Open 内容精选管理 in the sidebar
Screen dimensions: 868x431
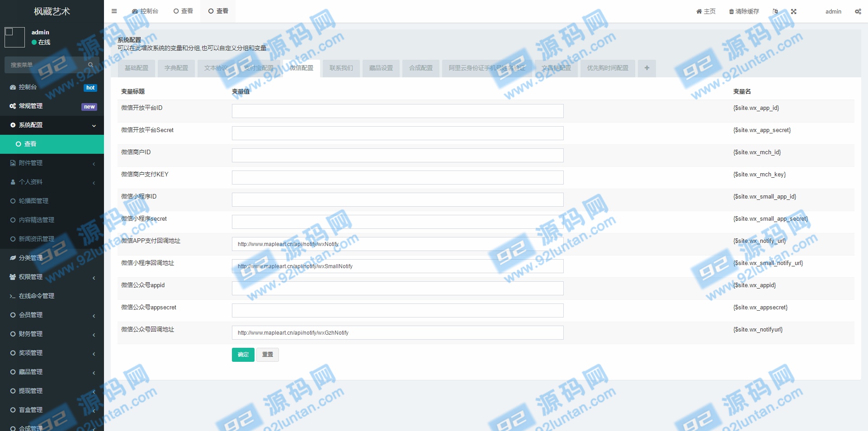[x=52, y=220]
